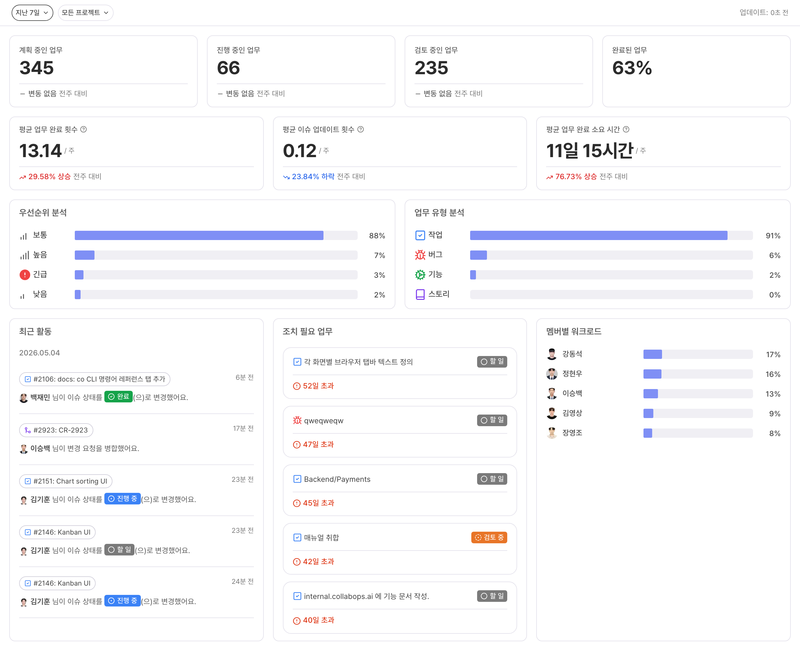This screenshot has width=800, height=672.
Task: Click 할 일 badge on internal.collabops.ai card
Action: coord(492,596)
